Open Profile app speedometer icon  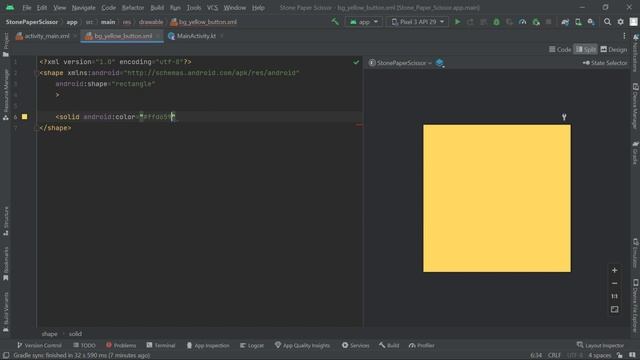pos(522,22)
